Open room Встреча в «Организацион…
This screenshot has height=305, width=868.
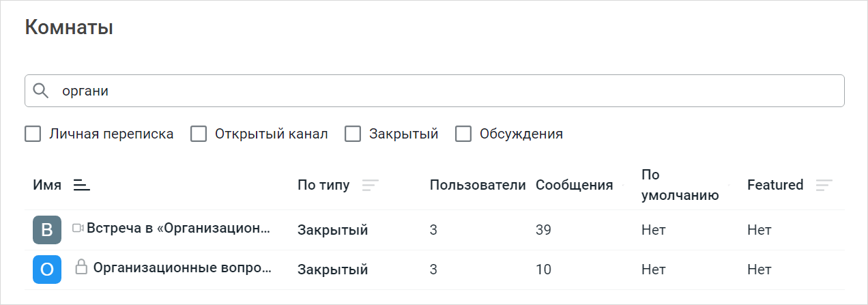coord(178,229)
